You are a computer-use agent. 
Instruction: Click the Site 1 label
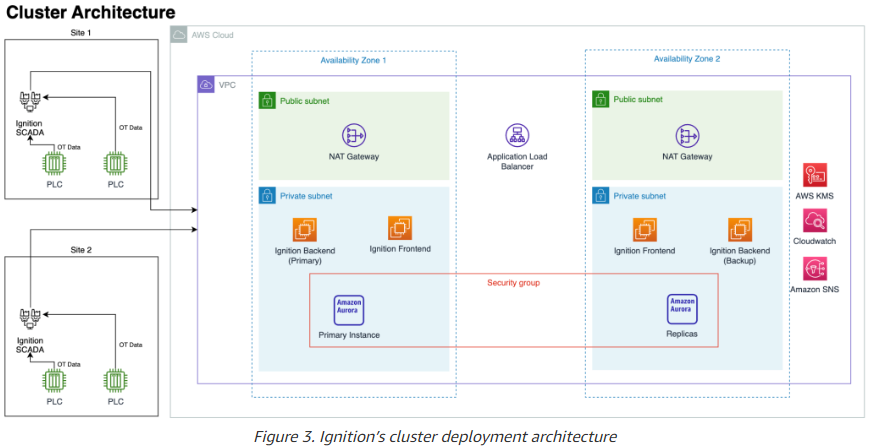81,33
